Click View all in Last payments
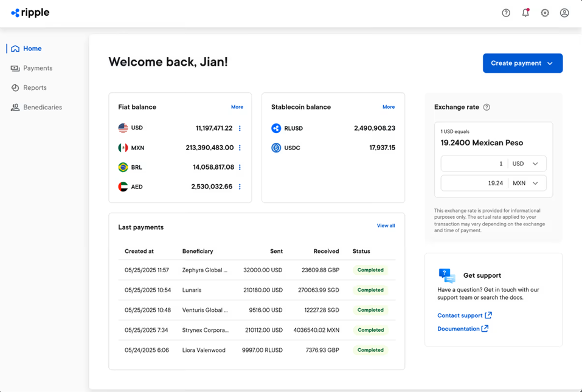Viewport: 582px width, 392px height. point(386,225)
